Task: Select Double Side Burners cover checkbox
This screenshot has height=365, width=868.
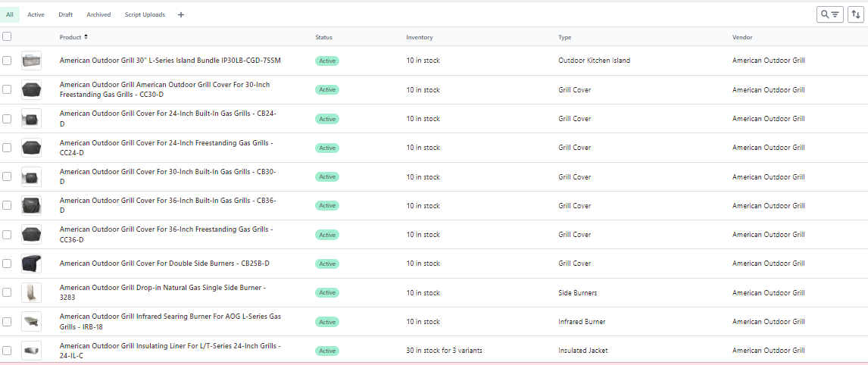Action: tap(7, 263)
